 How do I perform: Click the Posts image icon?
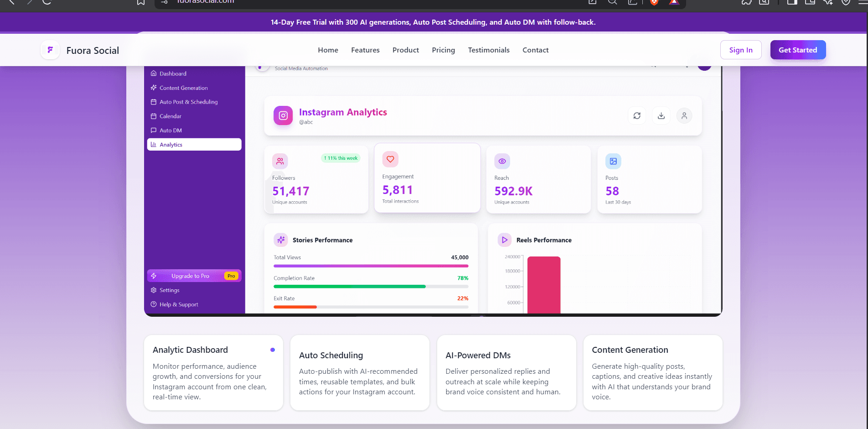coord(613,161)
